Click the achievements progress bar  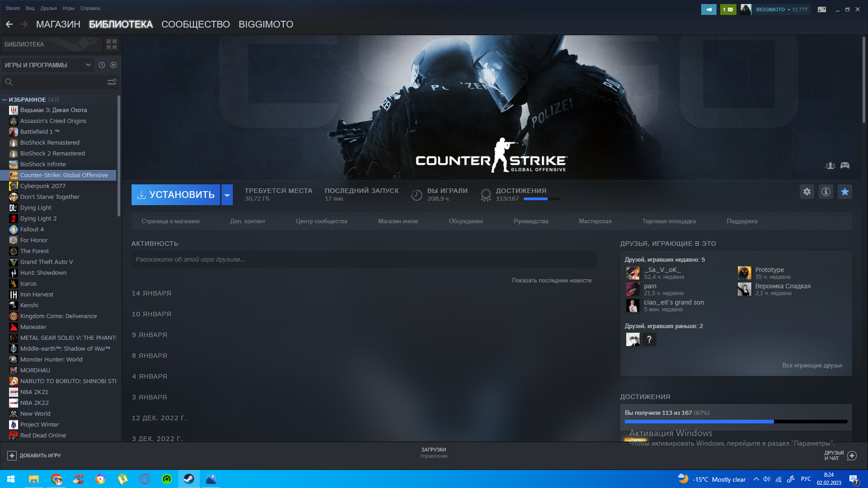point(735,421)
